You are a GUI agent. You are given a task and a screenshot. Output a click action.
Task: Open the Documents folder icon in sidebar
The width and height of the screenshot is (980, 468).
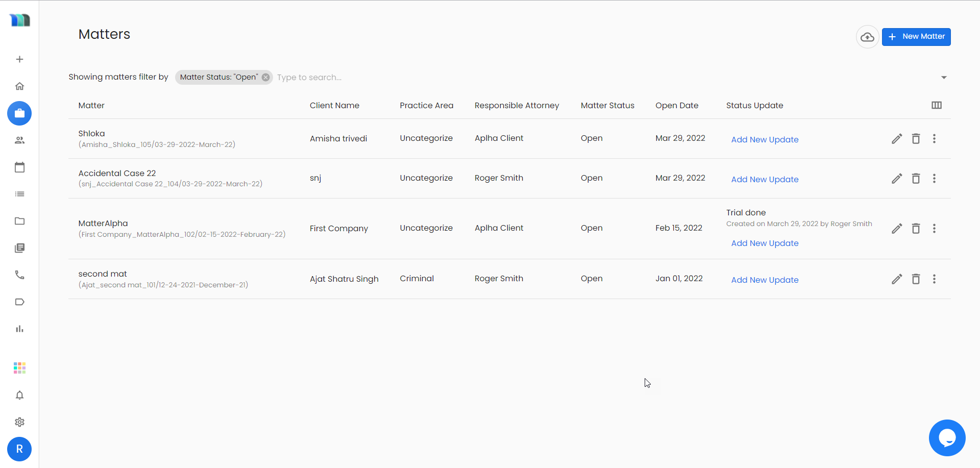pos(19,221)
